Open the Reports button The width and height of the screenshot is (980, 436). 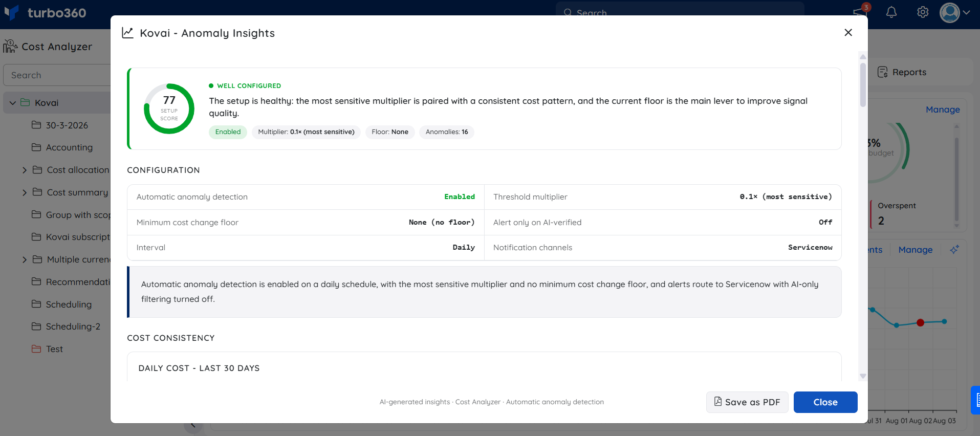(x=902, y=72)
